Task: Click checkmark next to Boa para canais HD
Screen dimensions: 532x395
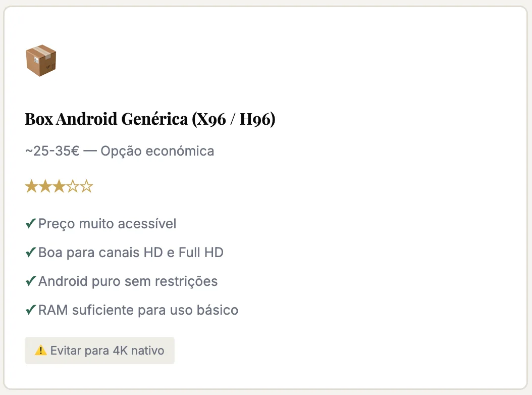Action: click(x=30, y=253)
